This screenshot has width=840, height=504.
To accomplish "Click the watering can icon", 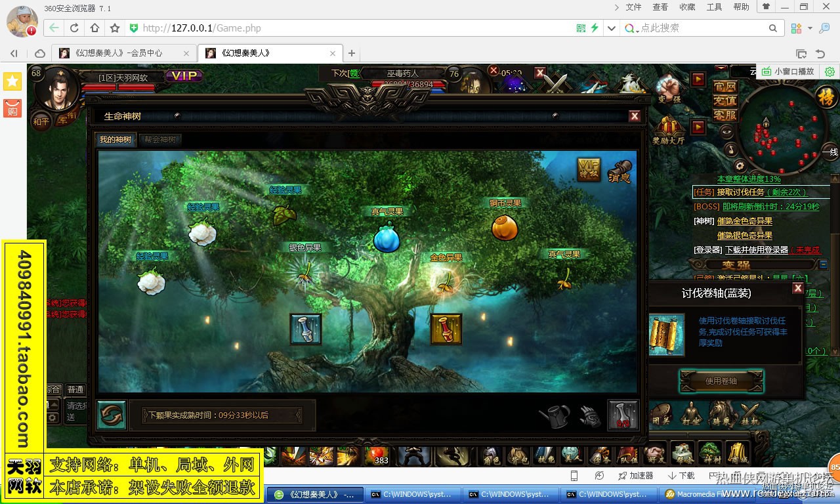I will coord(554,415).
